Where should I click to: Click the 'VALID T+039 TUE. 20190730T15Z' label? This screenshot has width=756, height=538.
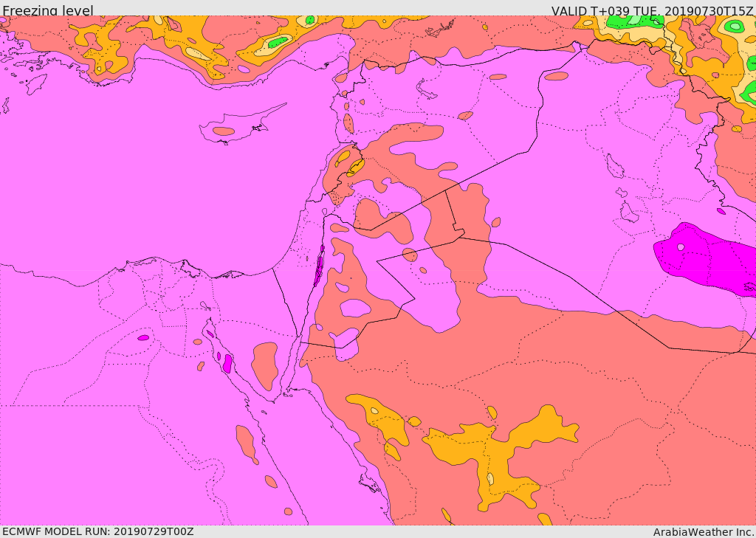653,10
